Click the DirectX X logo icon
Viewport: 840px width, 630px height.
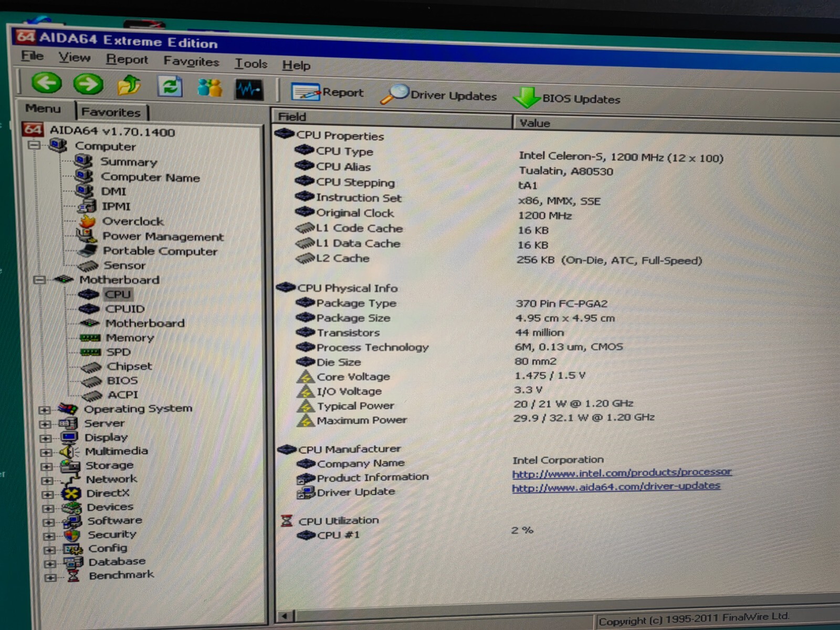point(71,493)
